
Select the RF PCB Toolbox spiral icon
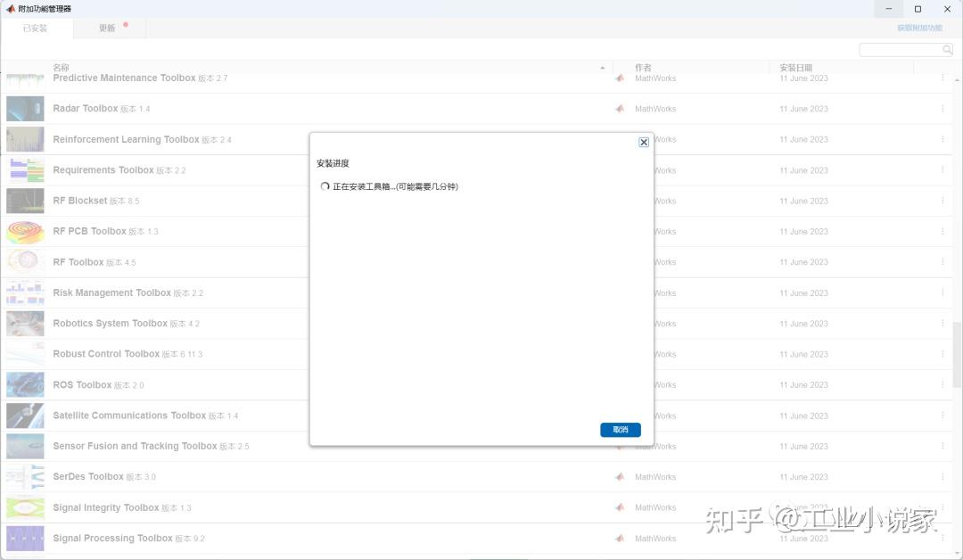[25, 231]
